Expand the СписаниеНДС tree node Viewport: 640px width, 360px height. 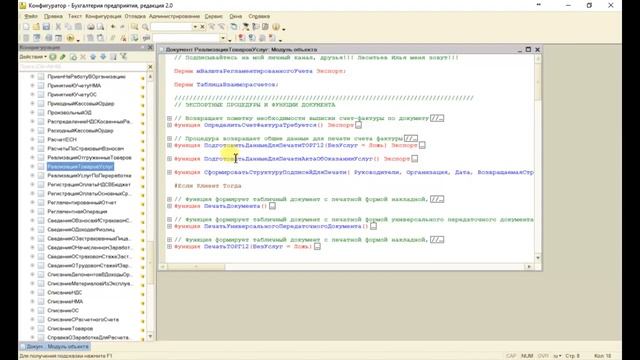point(32,292)
